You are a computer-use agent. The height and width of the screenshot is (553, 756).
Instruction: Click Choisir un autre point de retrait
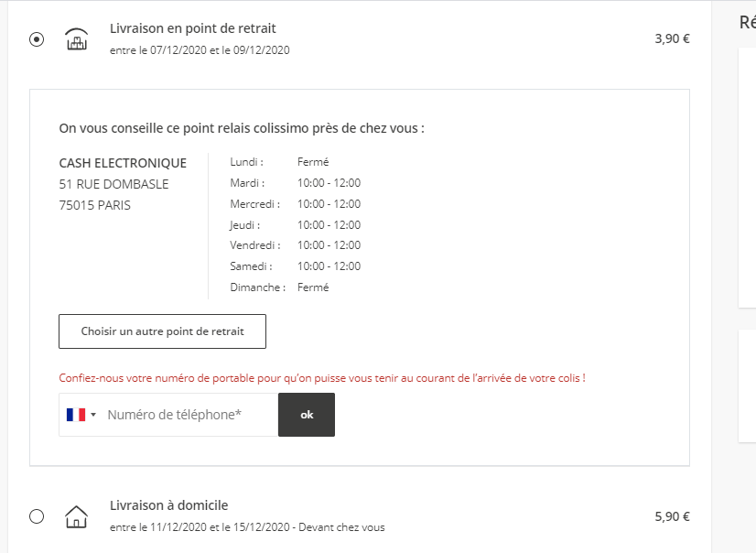163,331
